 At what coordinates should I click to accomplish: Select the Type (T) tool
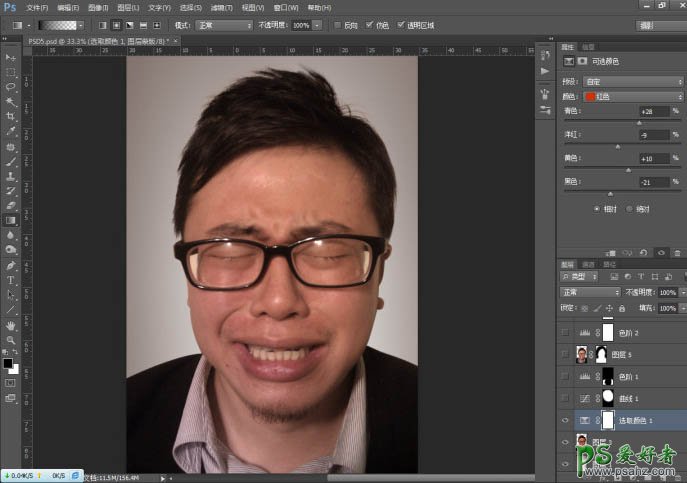(x=11, y=280)
